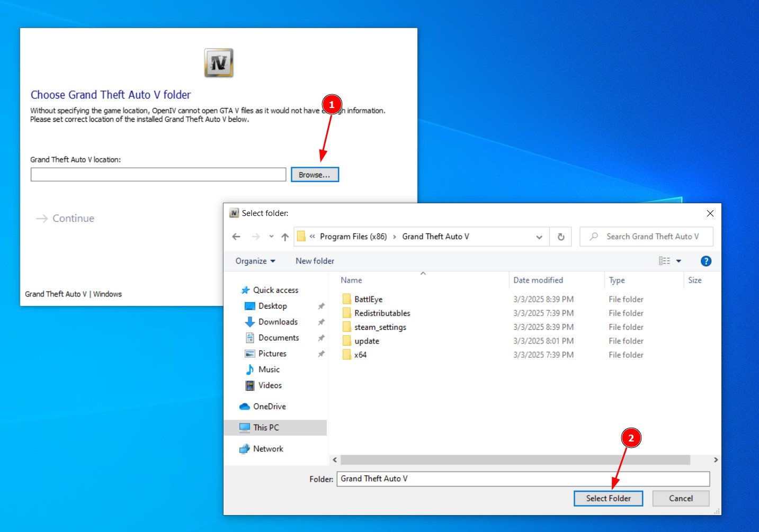Open Documents in the navigation pane
The height and width of the screenshot is (532, 759).
279,338
